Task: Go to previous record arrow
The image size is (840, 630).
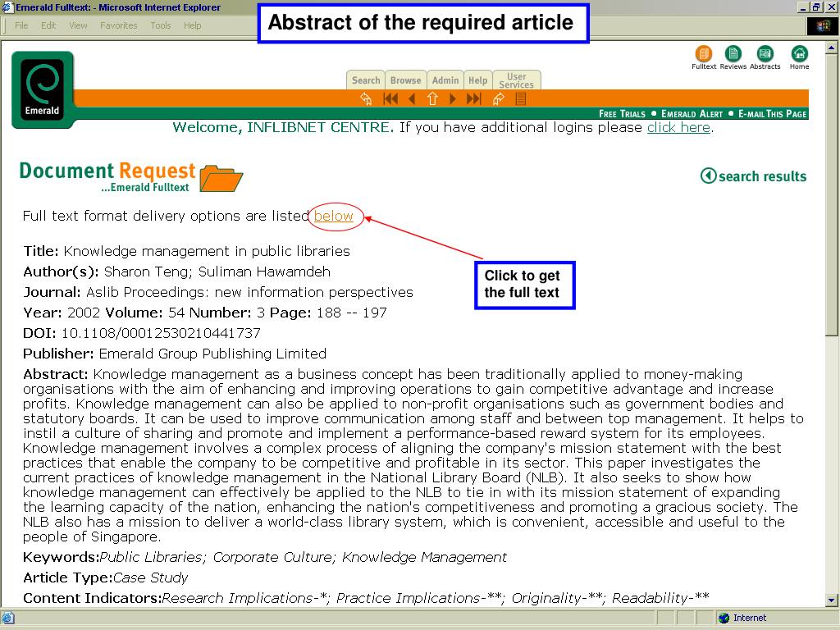Action: (x=412, y=98)
